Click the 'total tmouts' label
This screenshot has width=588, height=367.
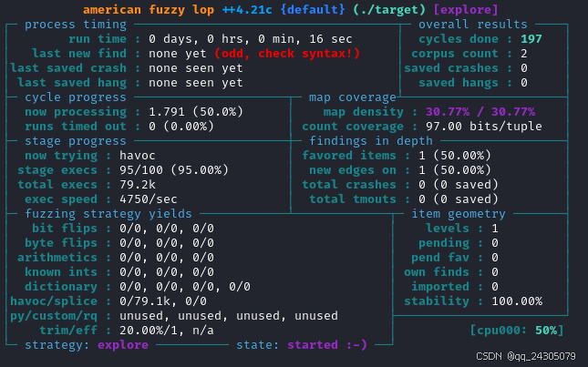(353, 199)
